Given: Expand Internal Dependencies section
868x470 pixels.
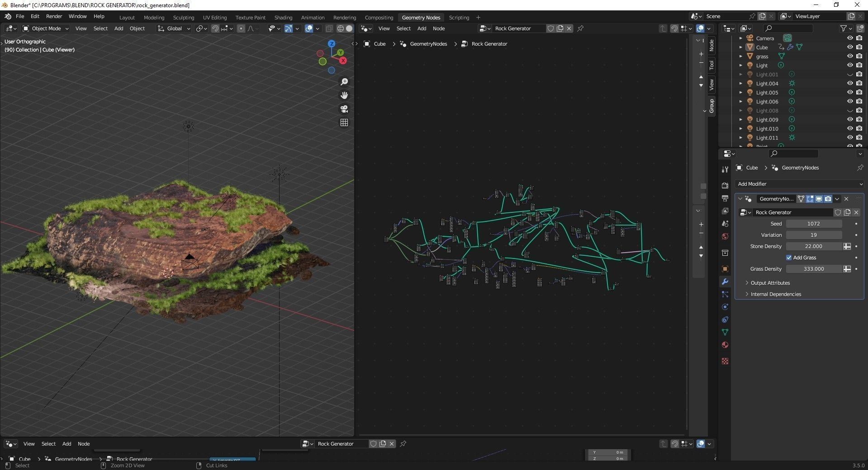Looking at the screenshot, I should tap(775, 294).
